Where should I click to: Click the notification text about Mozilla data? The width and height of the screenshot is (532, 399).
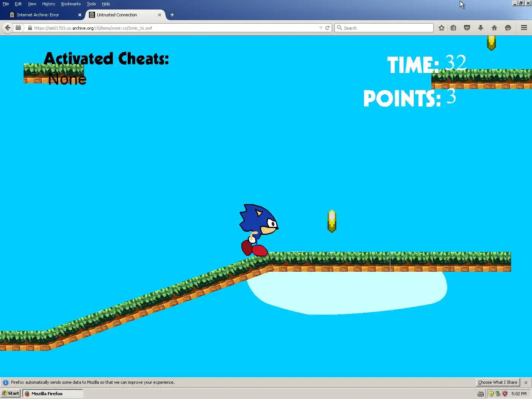click(93, 382)
